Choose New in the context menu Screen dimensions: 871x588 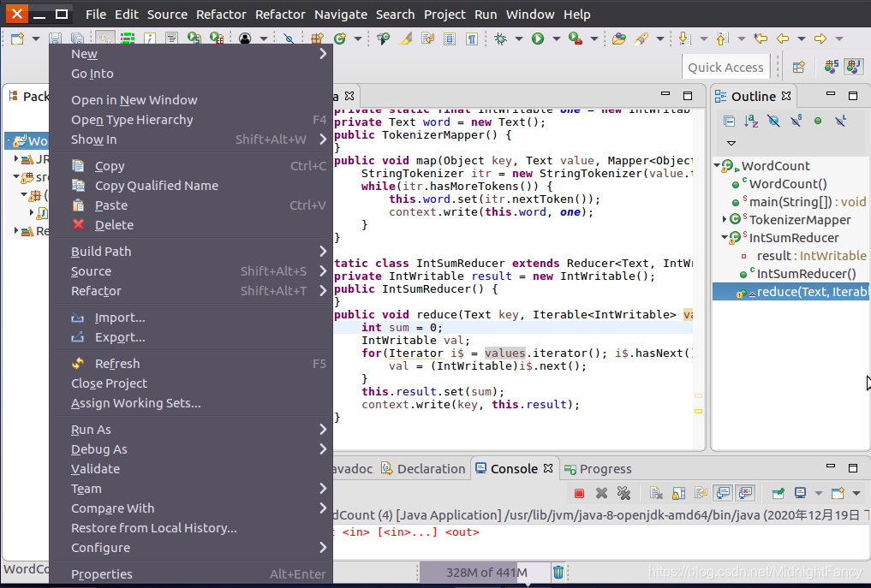pyautogui.click(x=192, y=54)
